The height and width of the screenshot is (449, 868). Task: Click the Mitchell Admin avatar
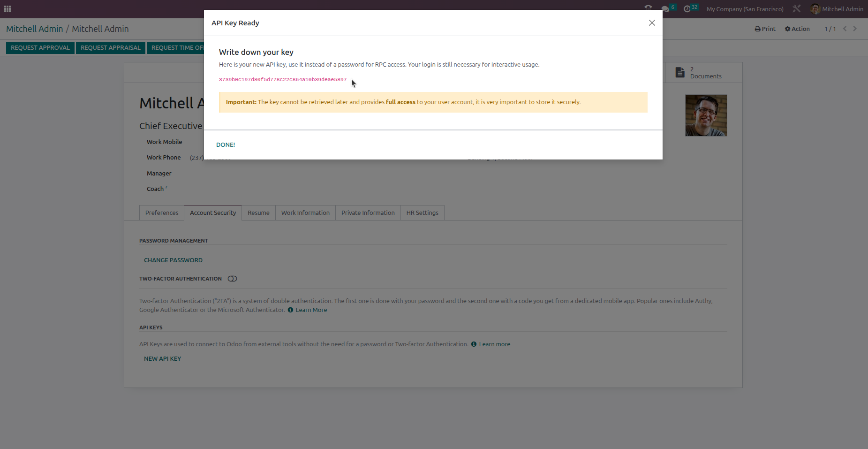(x=815, y=9)
